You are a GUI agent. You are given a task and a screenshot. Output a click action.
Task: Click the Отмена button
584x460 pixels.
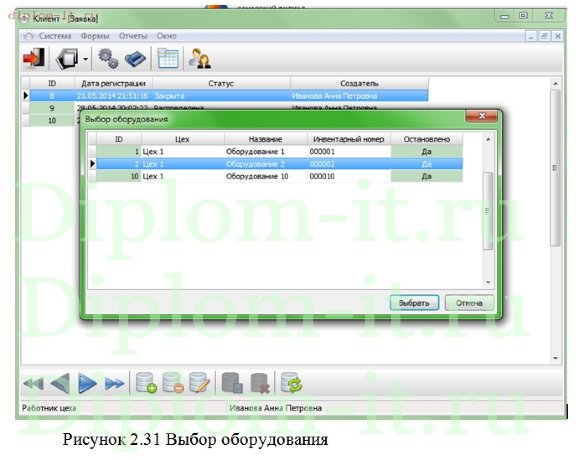click(469, 303)
